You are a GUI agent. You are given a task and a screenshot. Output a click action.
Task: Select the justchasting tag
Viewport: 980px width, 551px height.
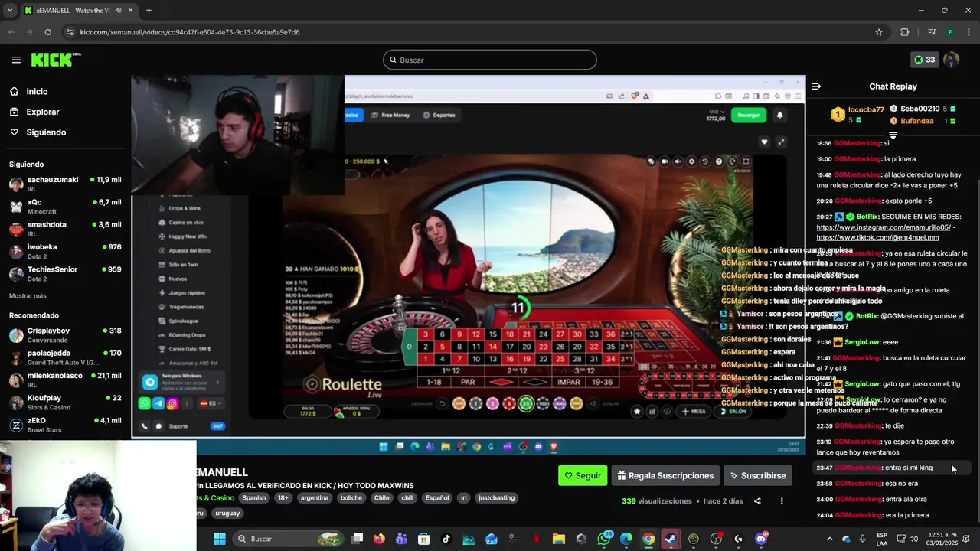[x=496, y=497]
